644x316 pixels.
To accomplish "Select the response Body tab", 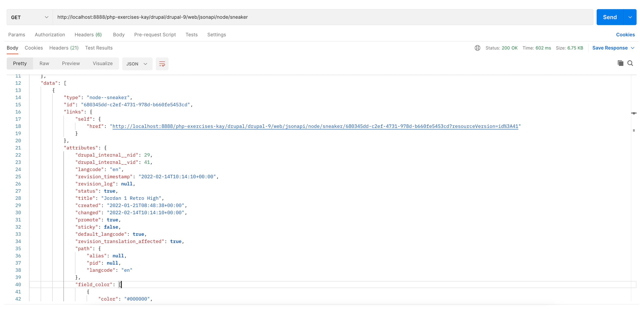I will point(12,48).
